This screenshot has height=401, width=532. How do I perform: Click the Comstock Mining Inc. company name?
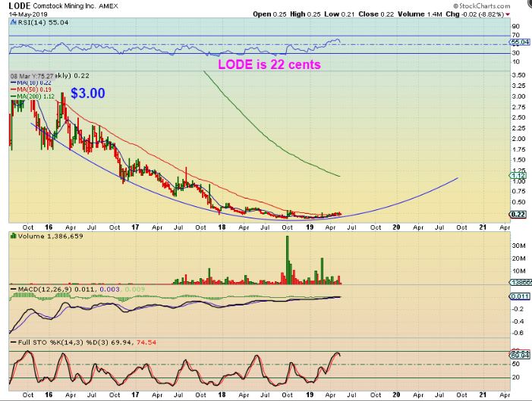[x=65, y=6]
